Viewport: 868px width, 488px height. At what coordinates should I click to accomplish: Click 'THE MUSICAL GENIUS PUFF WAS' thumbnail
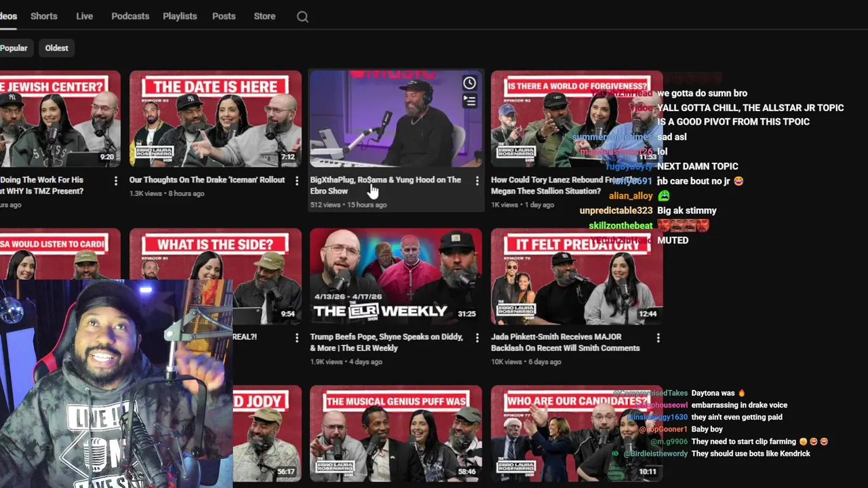(x=396, y=434)
